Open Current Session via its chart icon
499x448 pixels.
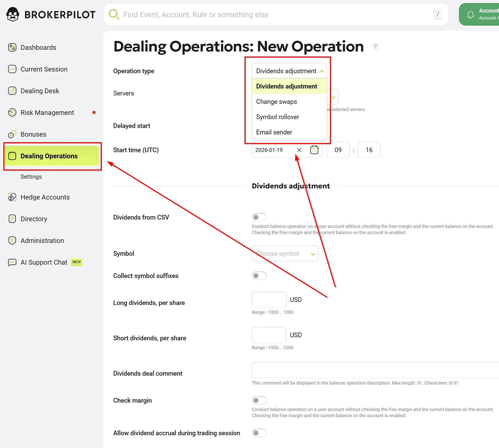pos(12,69)
